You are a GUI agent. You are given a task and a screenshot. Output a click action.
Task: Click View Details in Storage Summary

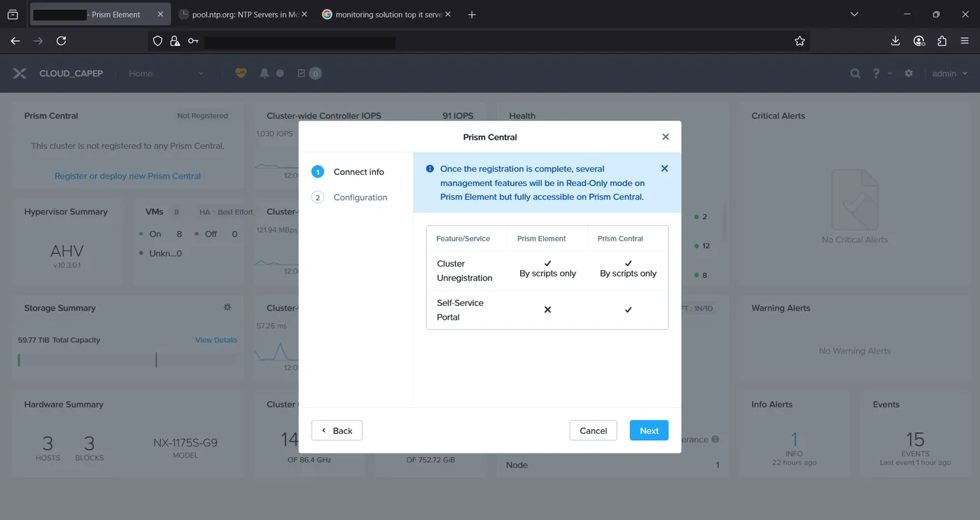216,340
